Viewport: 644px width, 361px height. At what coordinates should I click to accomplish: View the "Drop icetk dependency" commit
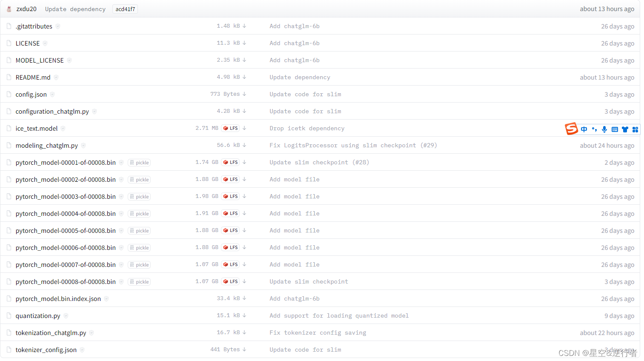point(307,128)
